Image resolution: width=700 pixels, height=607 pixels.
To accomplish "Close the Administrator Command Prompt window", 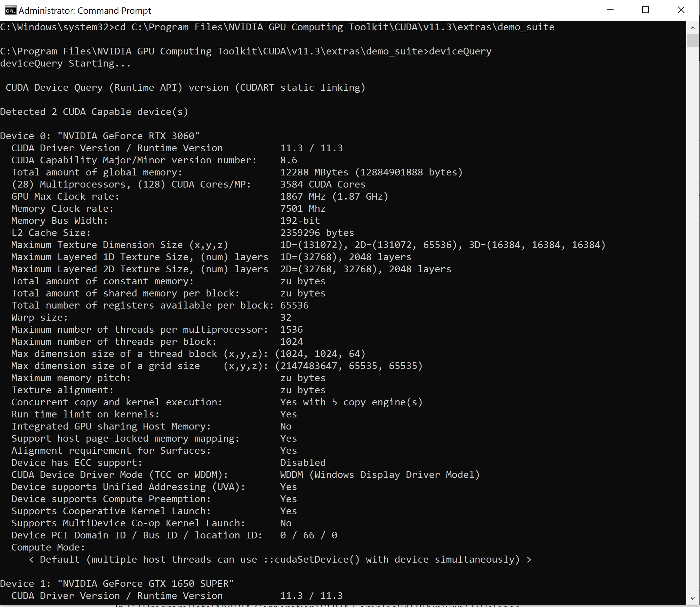I will 681,10.
